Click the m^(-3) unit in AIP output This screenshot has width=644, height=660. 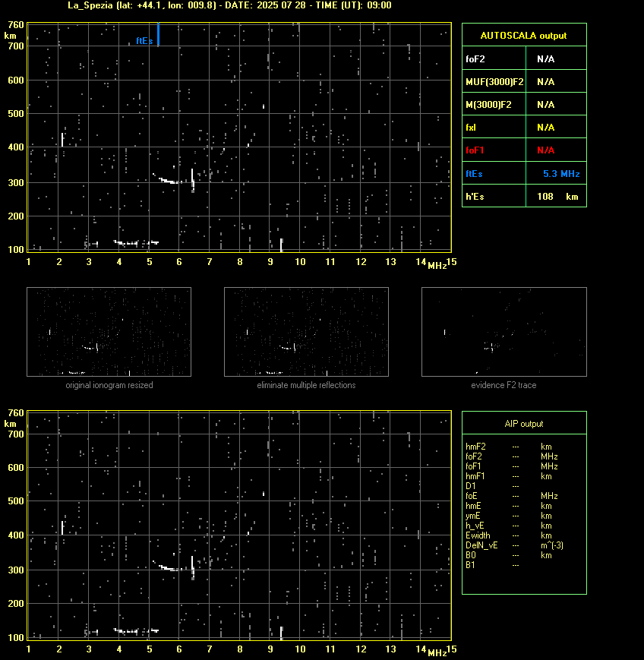(552, 545)
